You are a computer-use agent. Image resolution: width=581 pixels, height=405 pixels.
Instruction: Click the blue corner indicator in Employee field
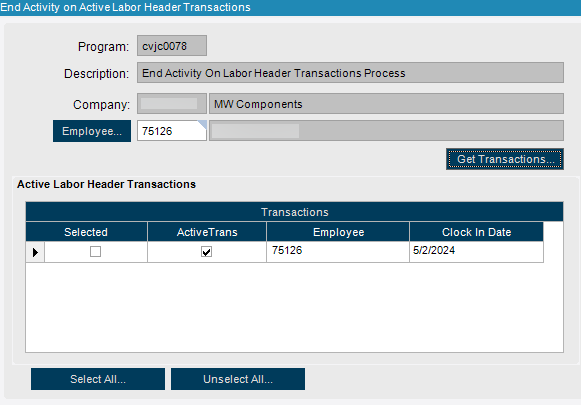(202, 125)
